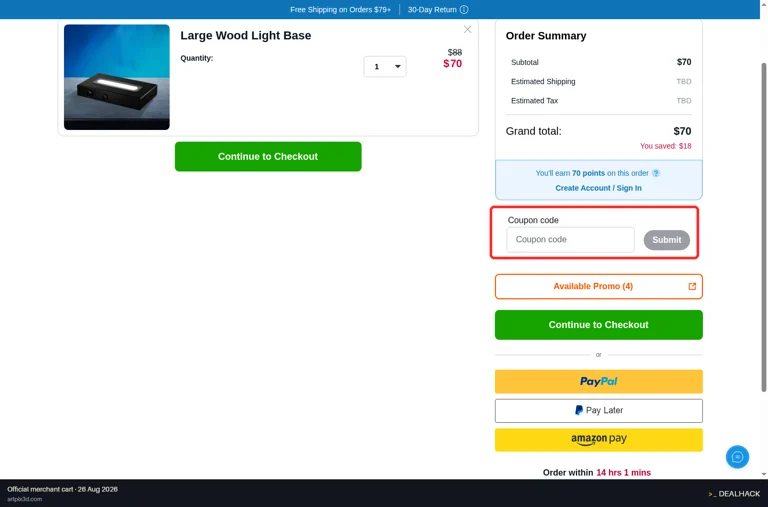The width and height of the screenshot is (768, 507).
Task: Choose the PayPal Pay Later option
Action: (x=599, y=410)
